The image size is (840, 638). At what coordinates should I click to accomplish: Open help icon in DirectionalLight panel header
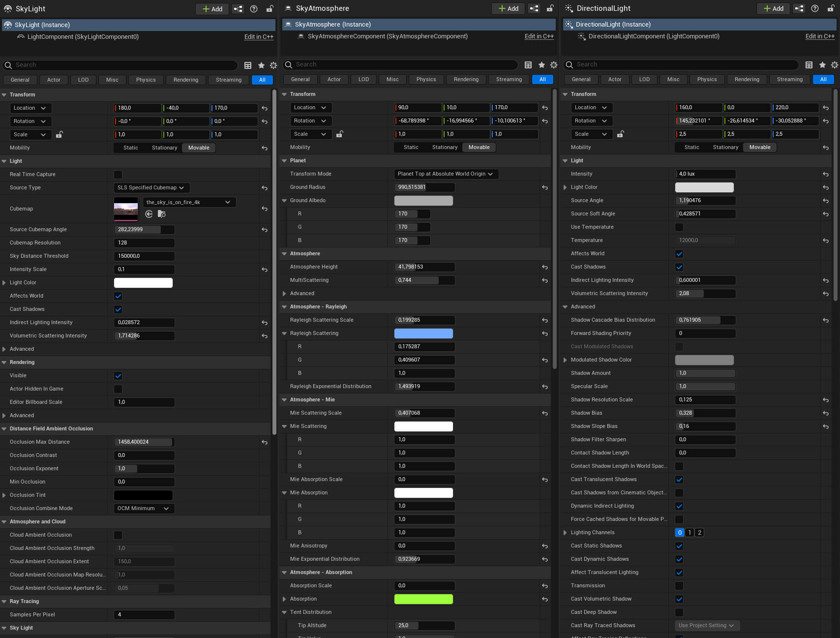815,8
